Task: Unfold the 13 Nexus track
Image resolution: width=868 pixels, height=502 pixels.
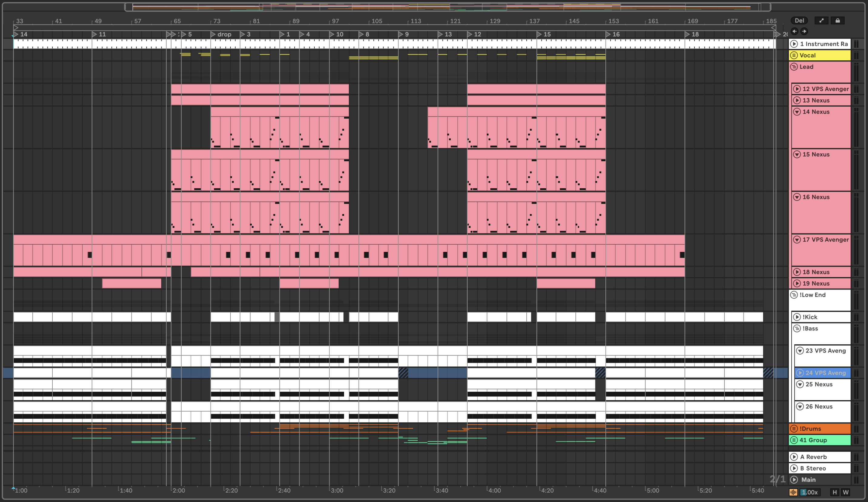Action: [x=797, y=100]
